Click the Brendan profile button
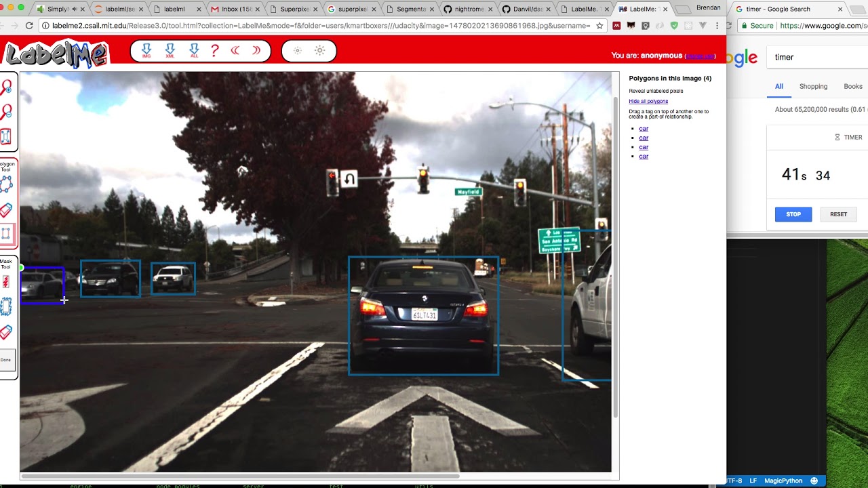 point(708,8)
